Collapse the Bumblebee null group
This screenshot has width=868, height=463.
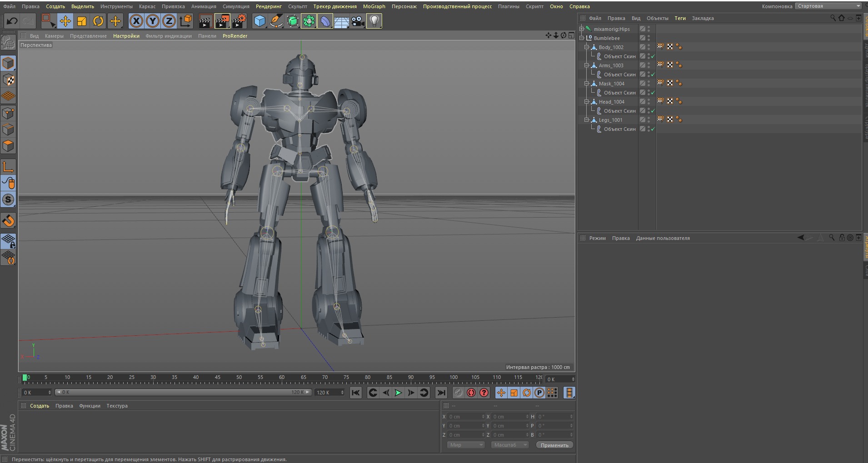(581, 38)
